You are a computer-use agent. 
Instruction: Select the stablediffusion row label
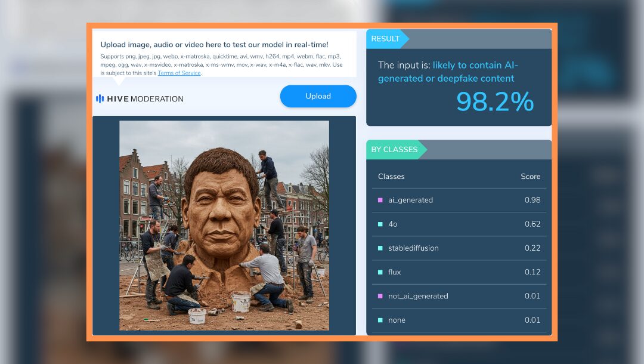click(413, 248)
